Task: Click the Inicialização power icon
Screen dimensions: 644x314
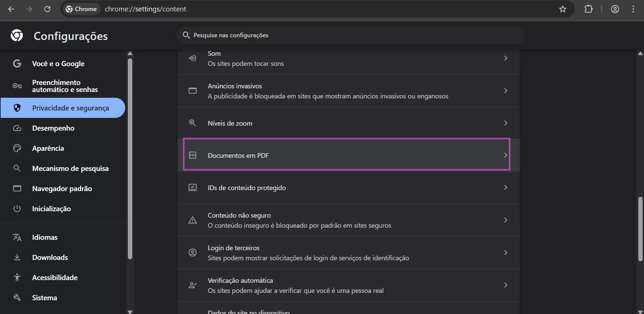Action: coord(17,209)
